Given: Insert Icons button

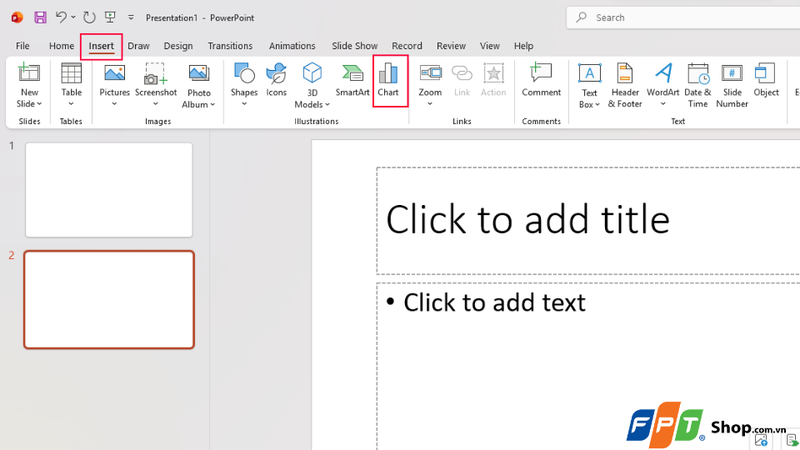Looking at the screenshot, I should coord(276,80).
